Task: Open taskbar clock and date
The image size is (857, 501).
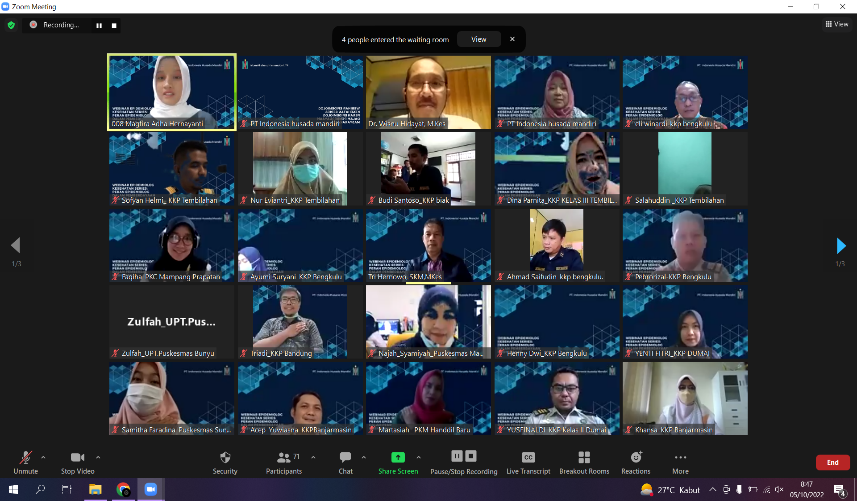Action: (806, 490)
